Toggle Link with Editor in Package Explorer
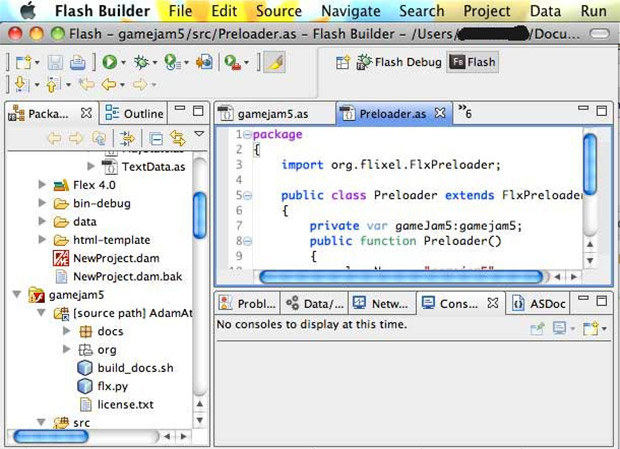The height and width of the screenshot is (449, 620). (178, 138)
